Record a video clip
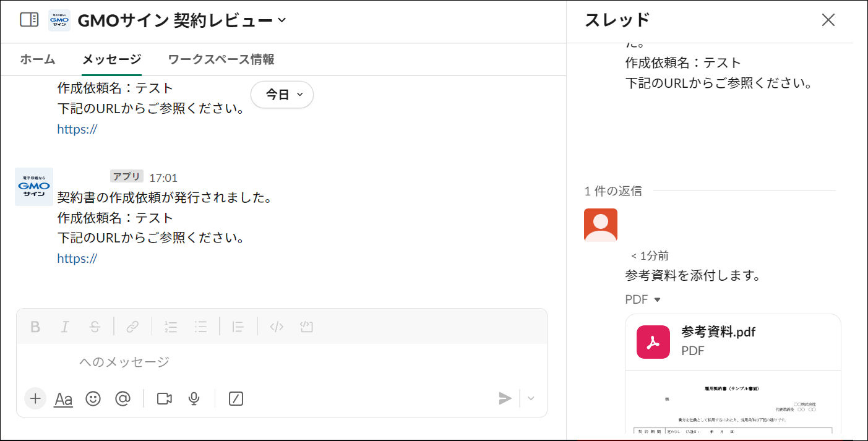Image resolution: width=868 pixels, height=441 pixels. pos(163,399)
